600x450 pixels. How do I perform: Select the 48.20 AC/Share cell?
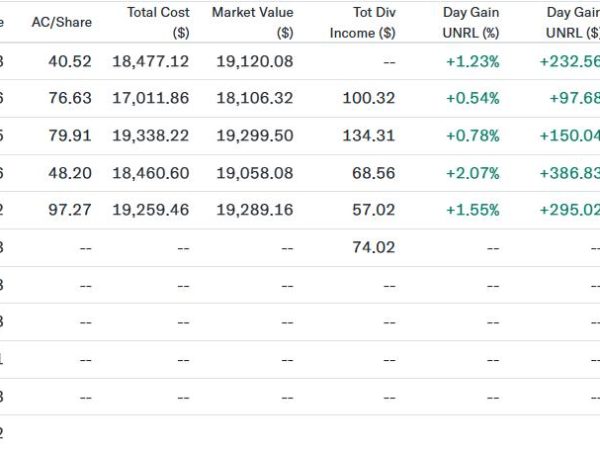tap(70, 173)
